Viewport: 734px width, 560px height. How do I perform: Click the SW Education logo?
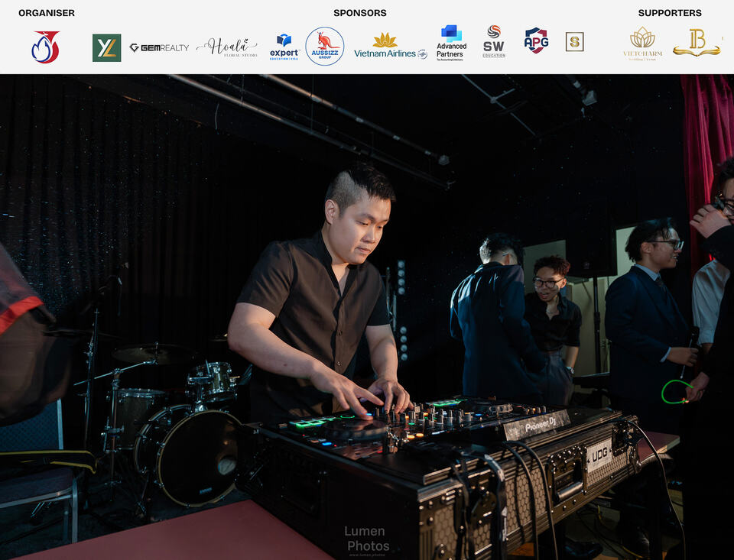(494, 41)
